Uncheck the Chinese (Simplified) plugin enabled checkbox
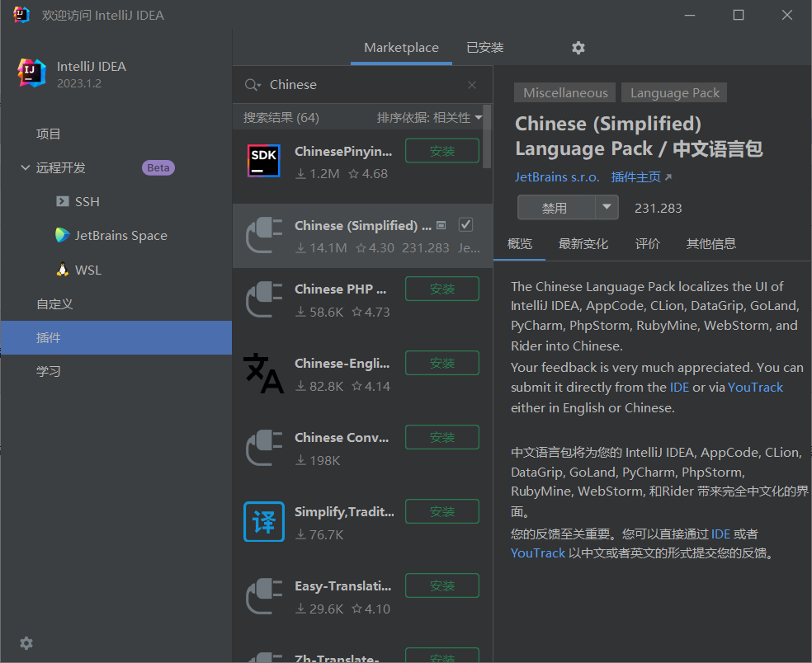Screen dimensions: 812x663 (465, 224)
